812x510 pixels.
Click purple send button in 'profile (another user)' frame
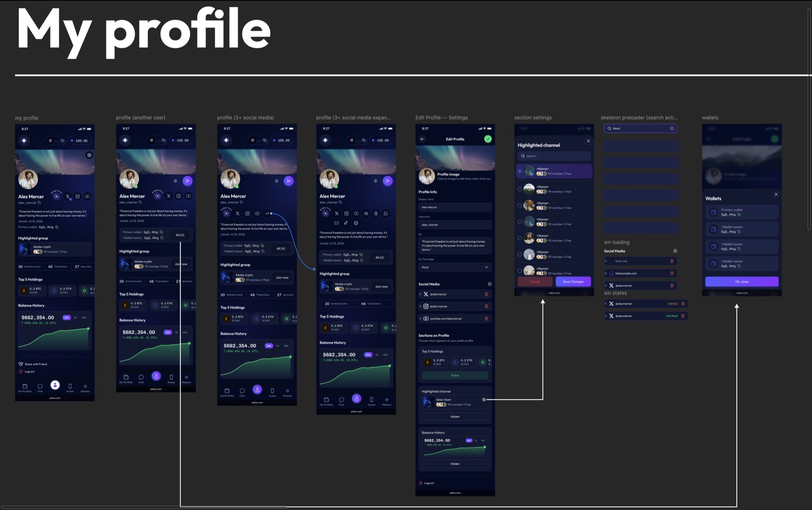187,181
